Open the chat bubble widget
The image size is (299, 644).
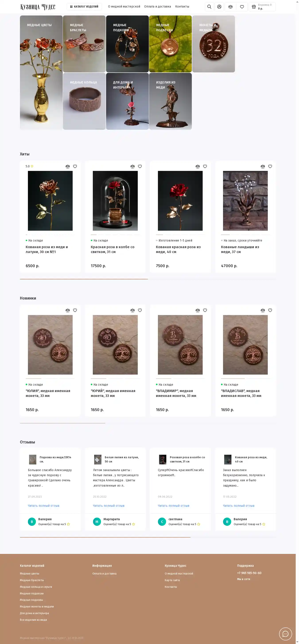point(285,634)
